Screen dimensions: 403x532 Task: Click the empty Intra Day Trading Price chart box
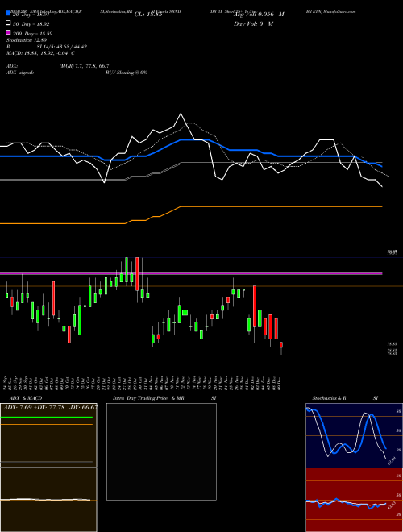pyautogui.click(x=161, y=451)
